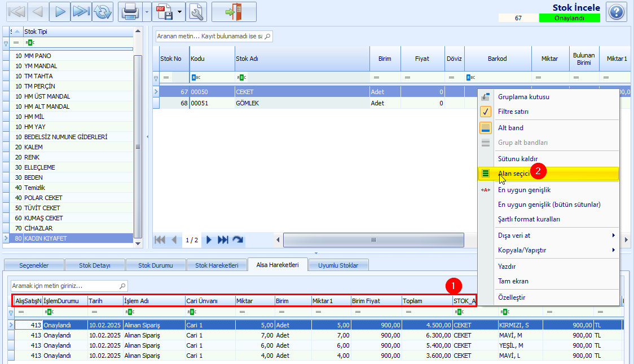634x364 pixels.
Task: Click Kodu filter condition icon
Action: click(196, 78)
